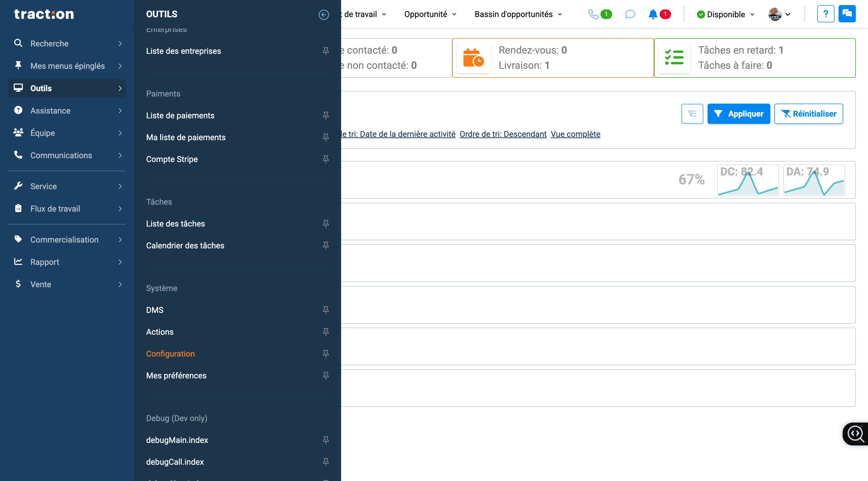This screenshot has width=868, height=481.
Task: Pin debugMain.index item
Action: pos(325,440)
